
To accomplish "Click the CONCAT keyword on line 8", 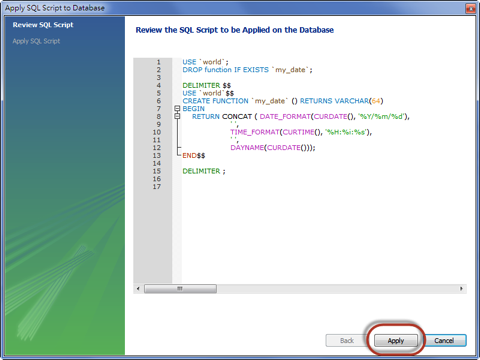I will (237, 116).
